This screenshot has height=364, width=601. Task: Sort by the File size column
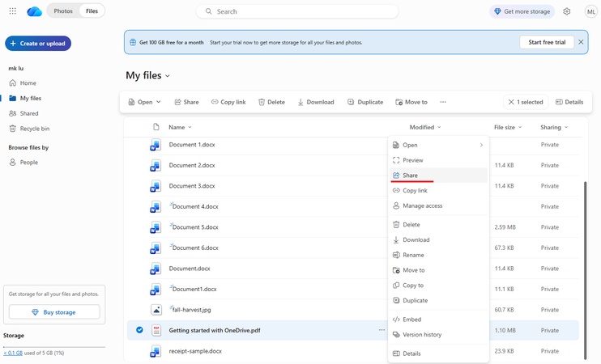[x=508, y=128]
